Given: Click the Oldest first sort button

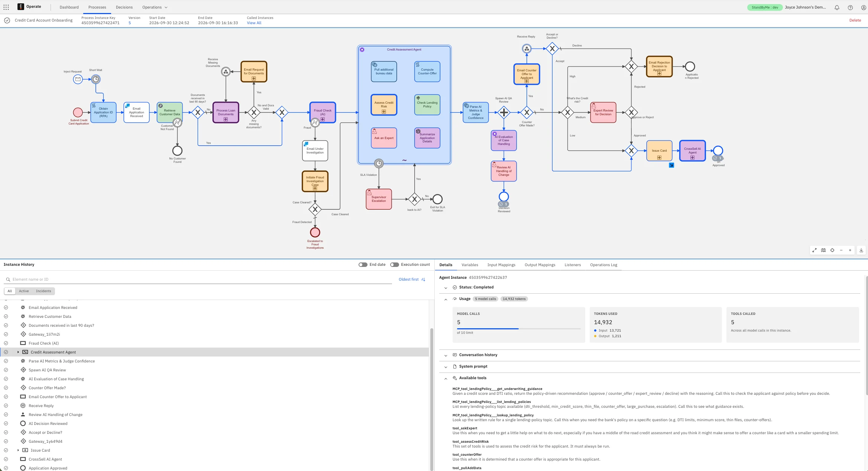Looking at the screenshot, I should pyautogui.click(x=412, y=279).
